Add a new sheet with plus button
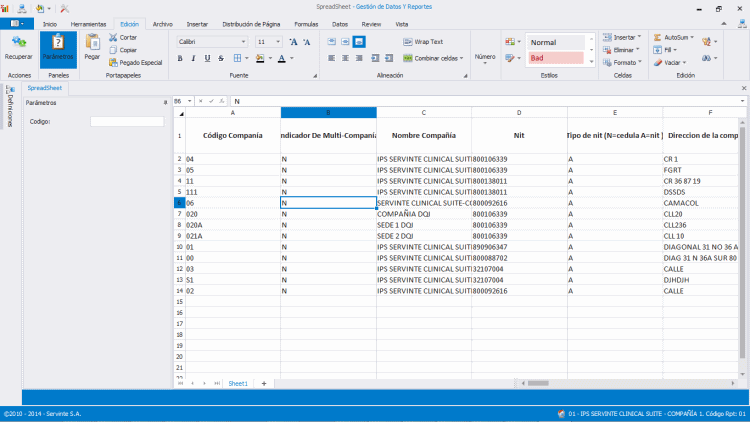 click(264, 383)
